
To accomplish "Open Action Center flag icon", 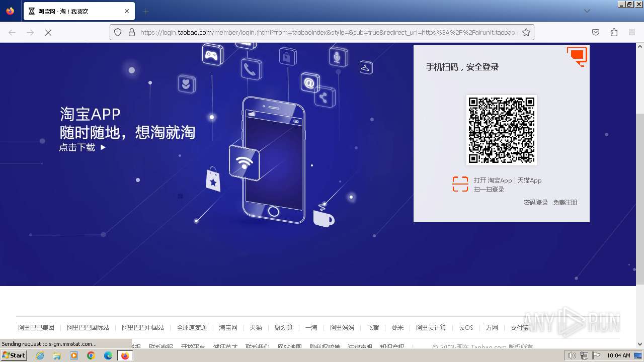I will [x=595, y=355].
